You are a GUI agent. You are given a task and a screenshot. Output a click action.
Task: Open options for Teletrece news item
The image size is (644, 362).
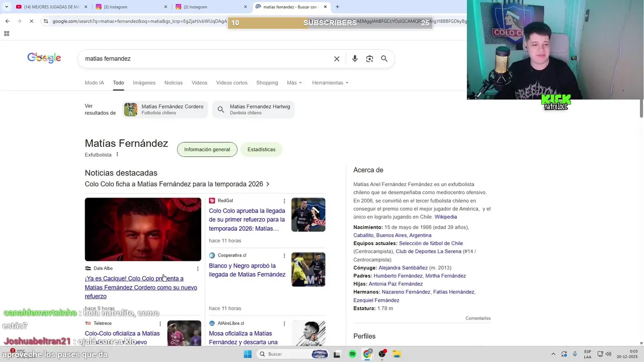click(160, 324)
